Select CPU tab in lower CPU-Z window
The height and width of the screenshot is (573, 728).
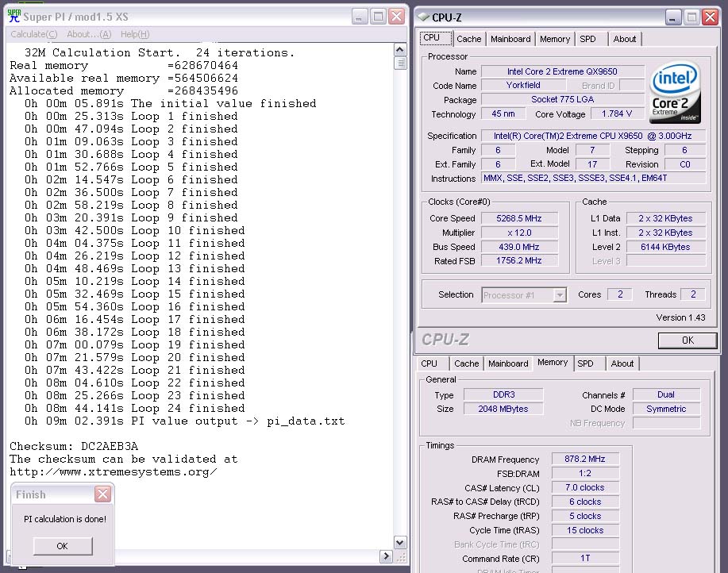pos(429,363)
